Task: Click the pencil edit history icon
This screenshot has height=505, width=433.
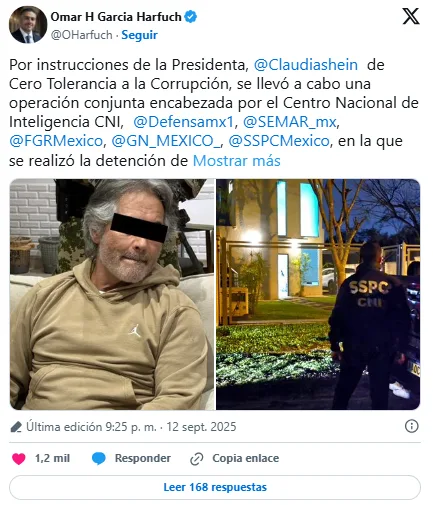Action: (x=16, y=427)
